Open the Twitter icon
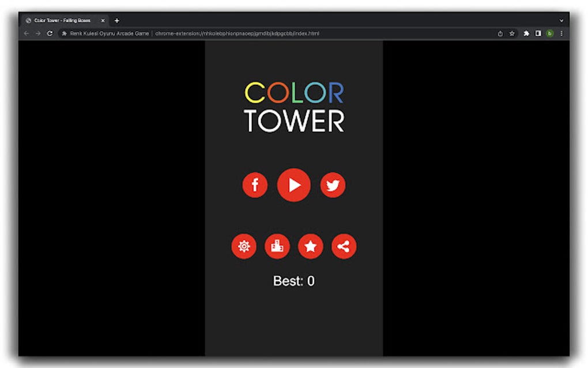The width and height of the screenshot is (588, 368). (x=333, y=185)
